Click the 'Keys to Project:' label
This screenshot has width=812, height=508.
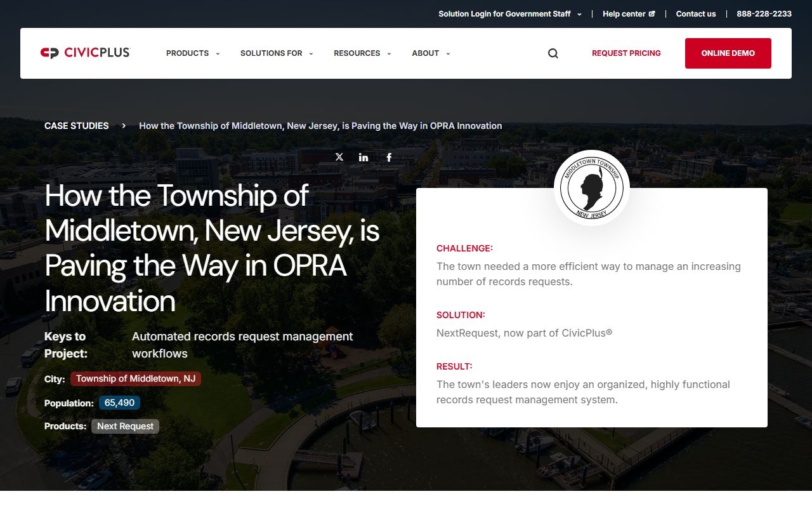point(66,345)
